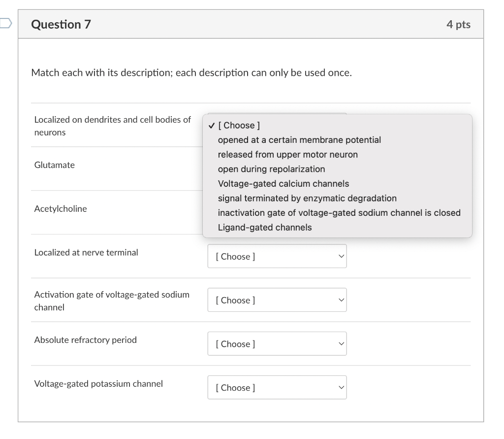Click the matching instructions text

(x=191, y=73)
